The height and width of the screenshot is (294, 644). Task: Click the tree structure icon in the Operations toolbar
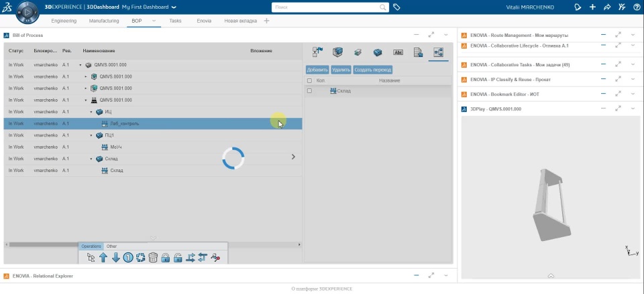point(91,258)
